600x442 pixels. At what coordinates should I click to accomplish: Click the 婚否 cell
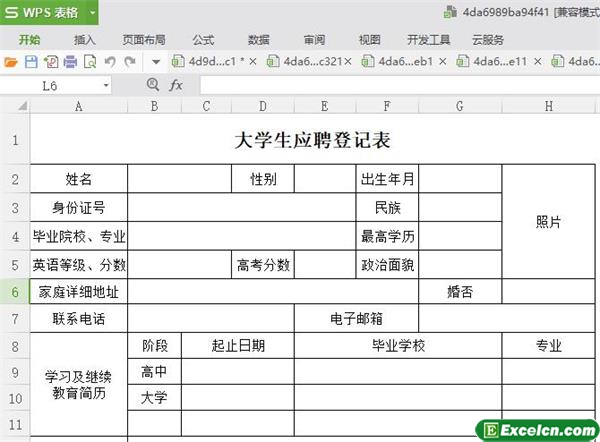[x=460, y=292]
